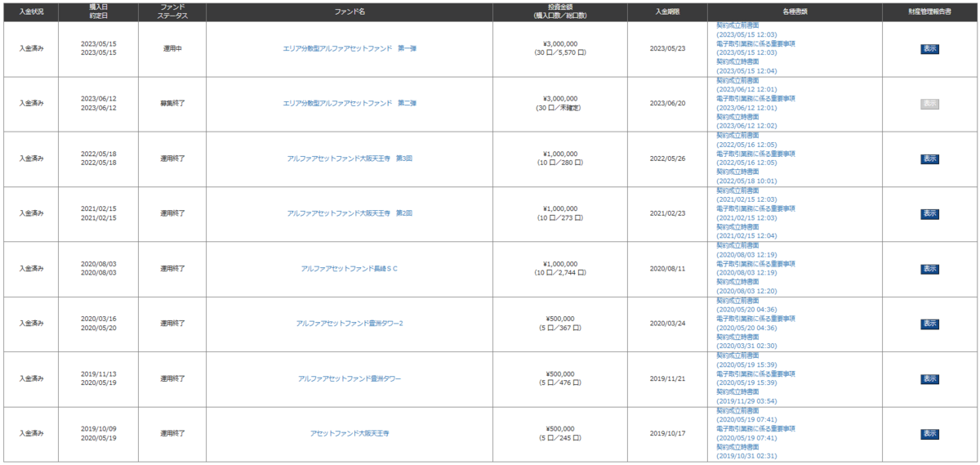Select amount cell ¥3,000,000 (30口/未確定)
The width and height of the screenshot is (980, 465).
pyautogui.click(x=560, y=104)
